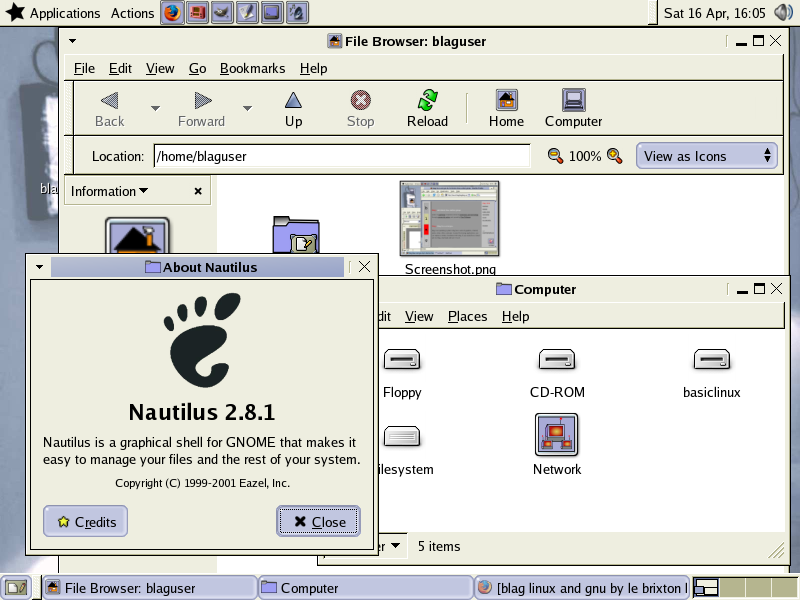
Task: Open the File Browser window menu arrow
Action: coord(72,41)
